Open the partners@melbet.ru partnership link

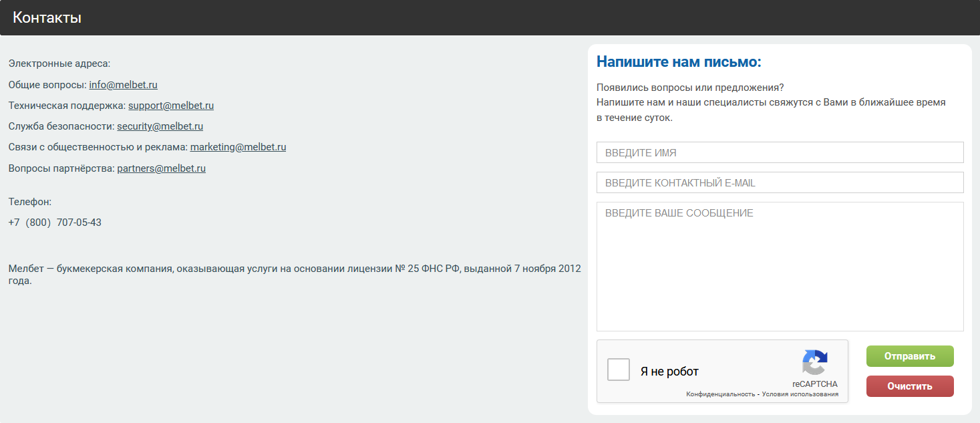(x=161, y=168)
